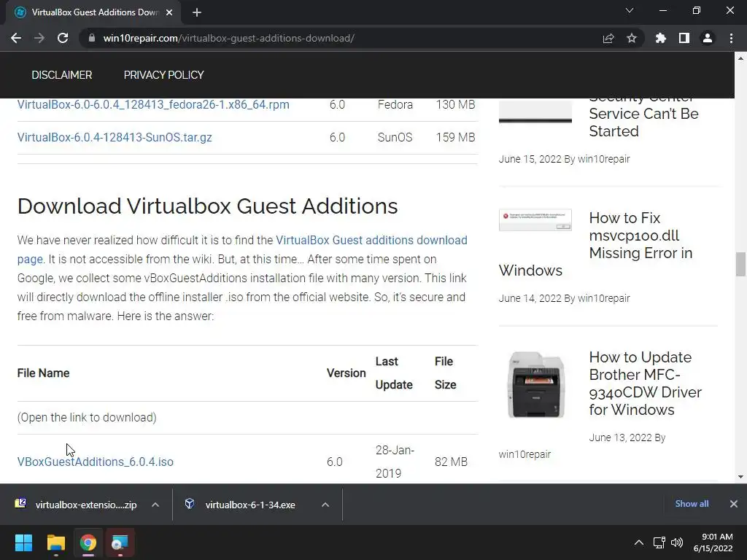Click the 82 MB file size cell
Screen dimensions: 747x560
click(451, 462)
